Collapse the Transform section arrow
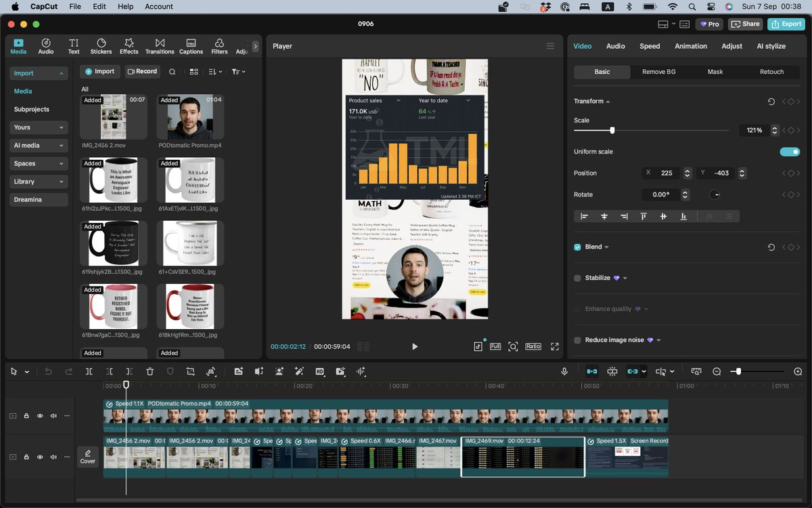Viewport: 812px width, 508px height. click(608, 102)
